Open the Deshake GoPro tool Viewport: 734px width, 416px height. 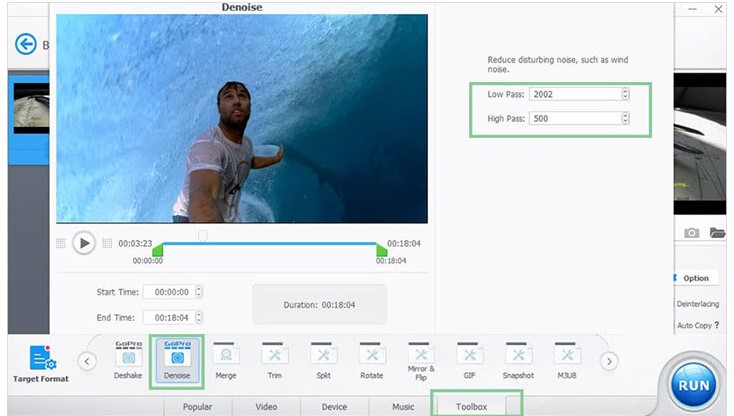tap(128, 360)
